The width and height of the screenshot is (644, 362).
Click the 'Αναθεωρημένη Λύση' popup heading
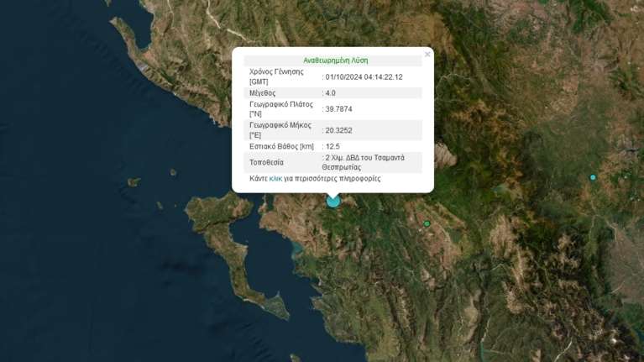click(x=335, y=60)
